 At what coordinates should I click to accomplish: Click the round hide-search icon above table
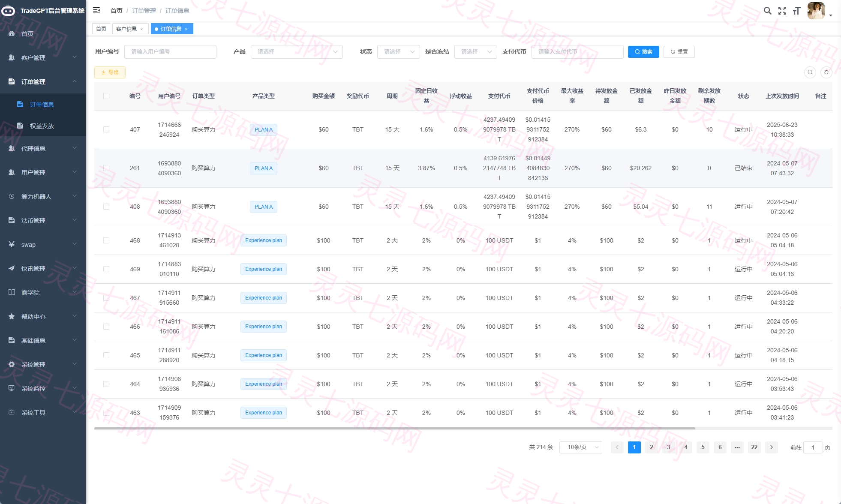pyautogui.click(x=810, y=72)
